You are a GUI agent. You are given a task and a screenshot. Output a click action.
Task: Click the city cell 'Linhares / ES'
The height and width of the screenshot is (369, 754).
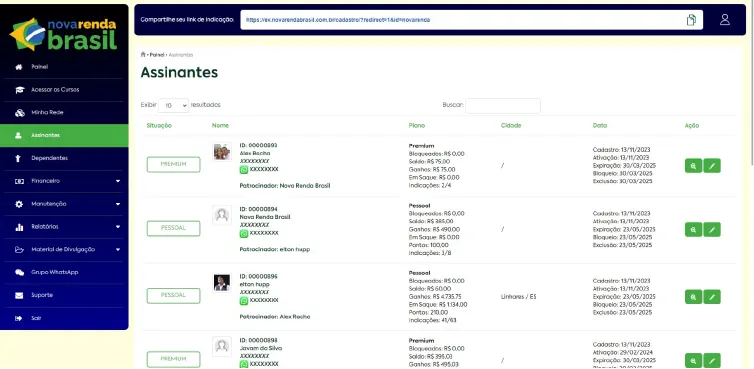click(x=518, y=297)
